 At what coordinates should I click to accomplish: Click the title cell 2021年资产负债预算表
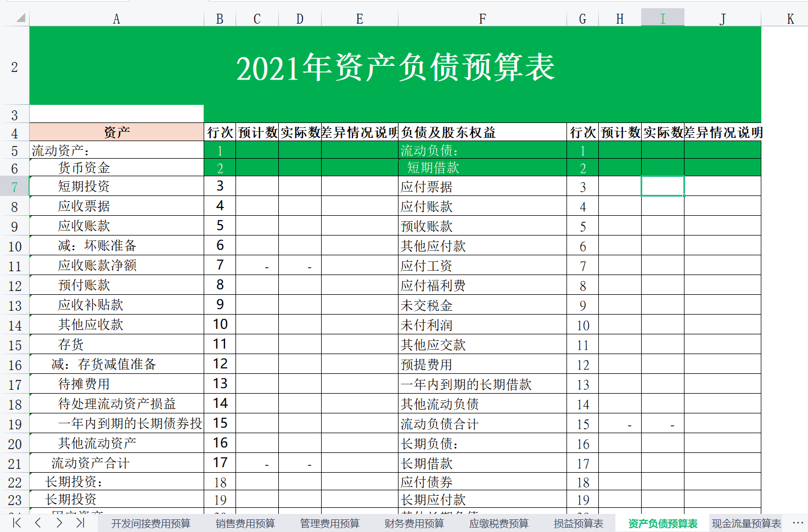(x=395, y=67)
